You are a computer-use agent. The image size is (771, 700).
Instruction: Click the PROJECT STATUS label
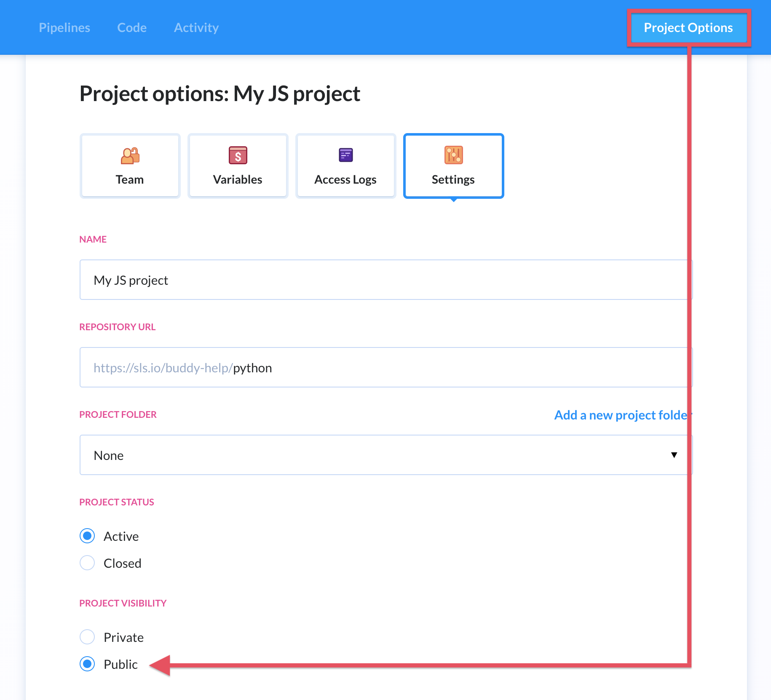[x=117, y=502]
